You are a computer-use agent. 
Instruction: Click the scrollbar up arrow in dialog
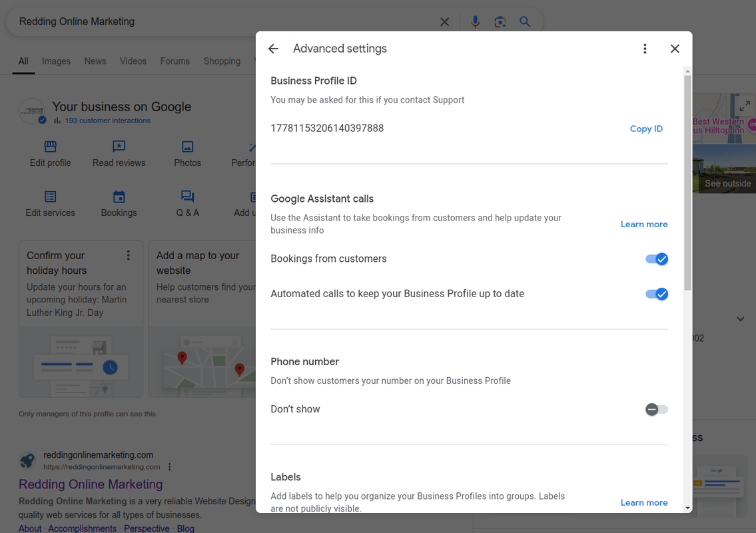point(687,71)
